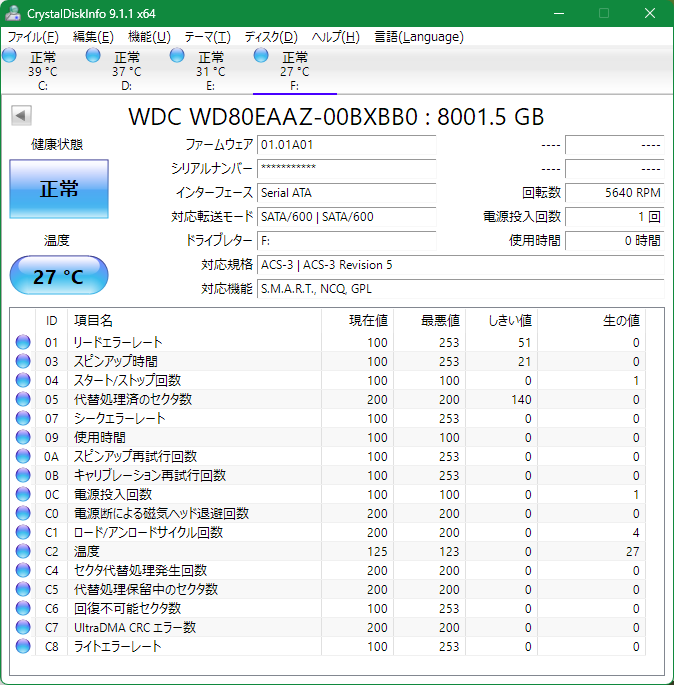Click status orb of row C4 セクタ代替処理発生回数

coord(23,570)
